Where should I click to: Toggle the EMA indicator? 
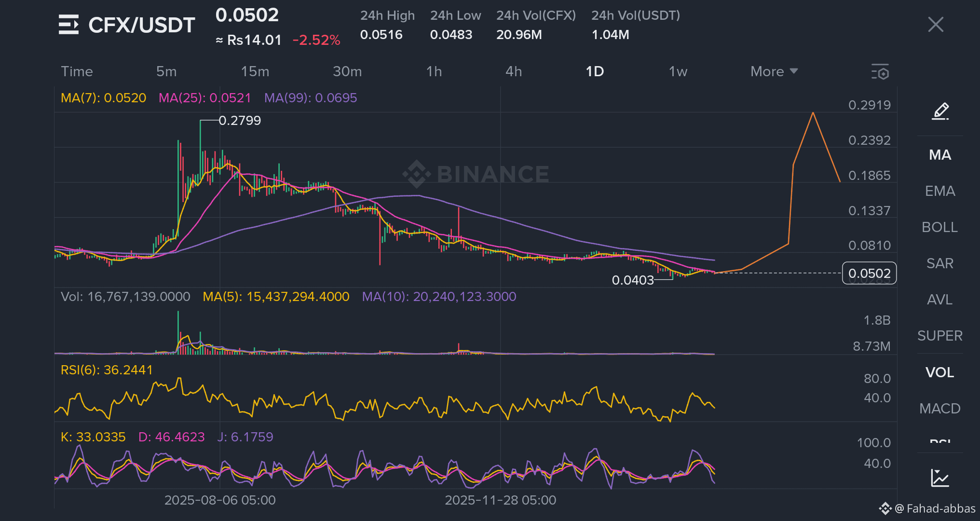pyautogui.click(x=940, y=191)
